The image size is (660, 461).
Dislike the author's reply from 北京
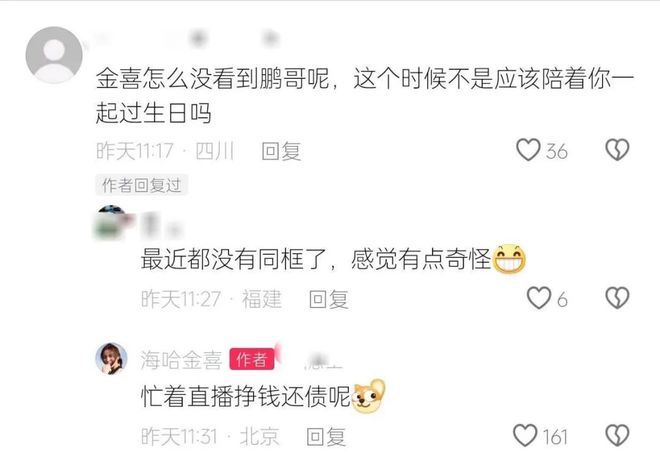(617, 435)
